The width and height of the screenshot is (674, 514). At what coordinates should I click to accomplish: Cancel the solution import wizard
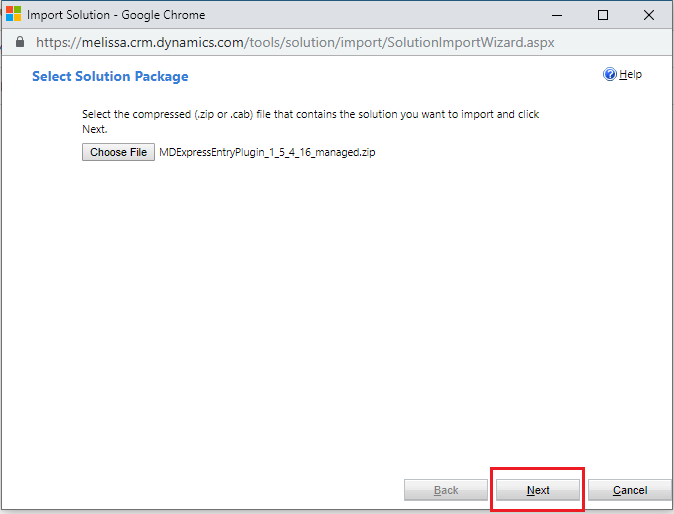629,490
